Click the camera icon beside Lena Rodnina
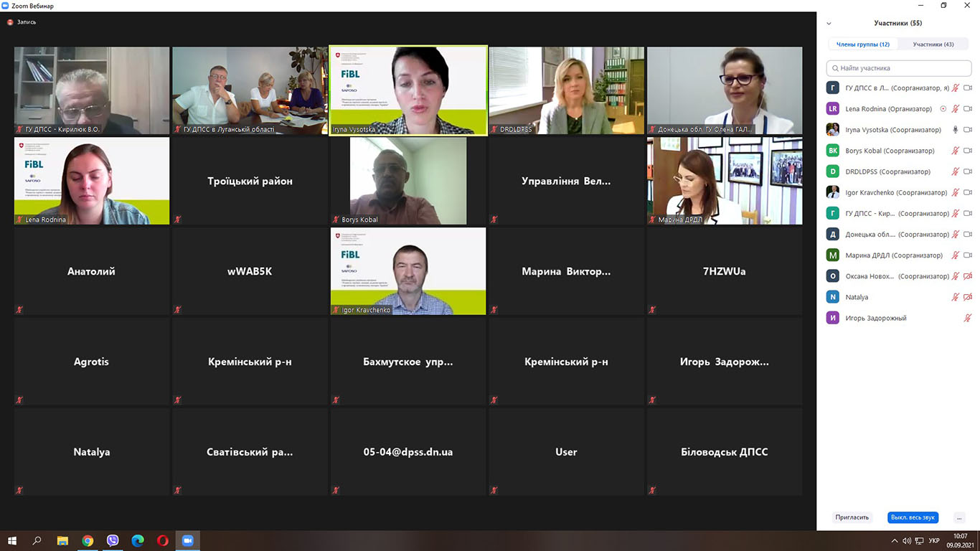 pos(967,109)
